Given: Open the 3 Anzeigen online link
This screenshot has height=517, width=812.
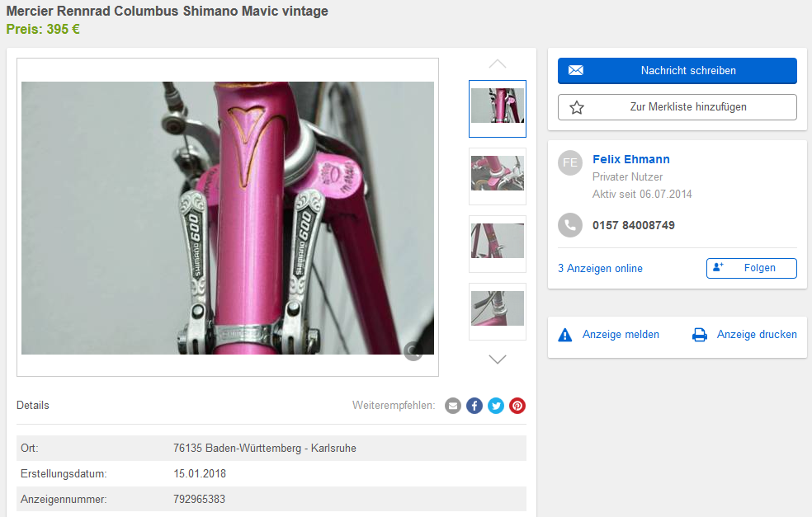Looking at the screenshot, I should [x=600, y=268].
